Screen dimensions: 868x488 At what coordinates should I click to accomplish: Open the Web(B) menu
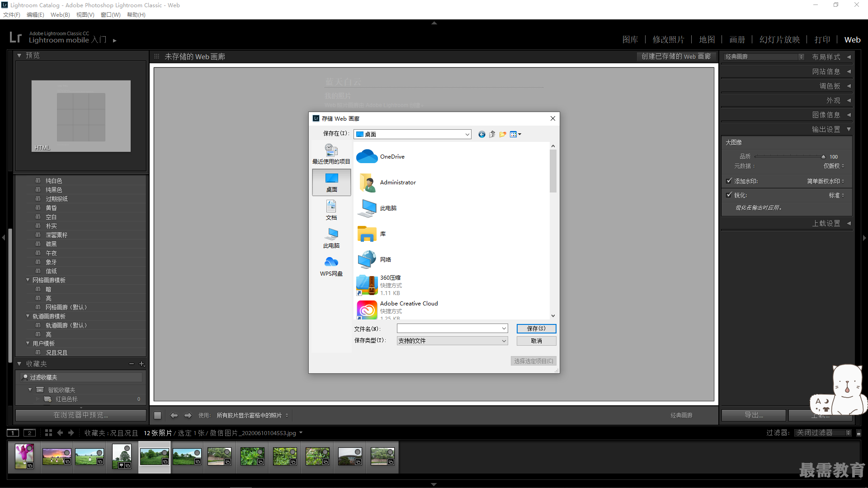pos(60,14)
